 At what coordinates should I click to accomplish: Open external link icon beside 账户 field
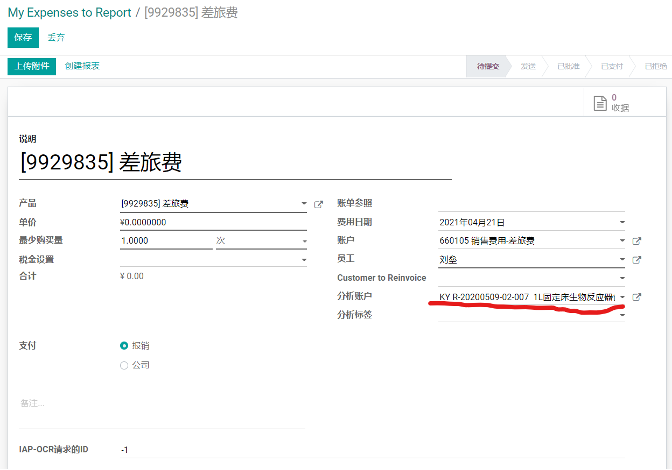tap(636, 241)
